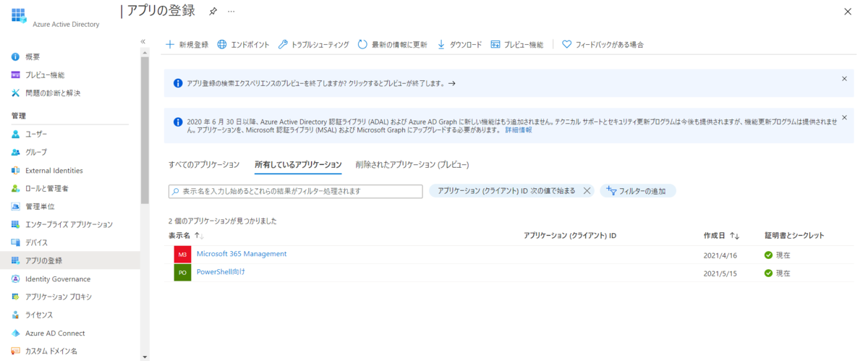Viewport: 868px width, 361px height.
Task: Open Microsoft 365 Management app link
Action: tap(242, 254)
